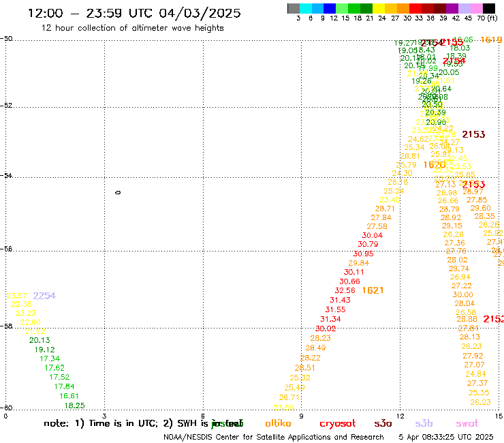Select the pure blue legend swatch

[330, 8]
